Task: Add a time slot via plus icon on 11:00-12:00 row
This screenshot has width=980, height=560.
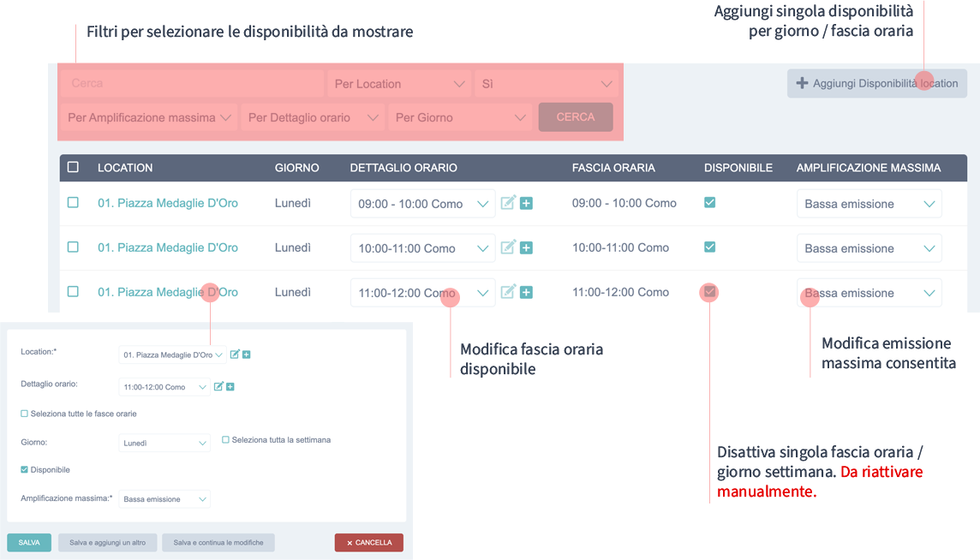Action: coord(528,292)
